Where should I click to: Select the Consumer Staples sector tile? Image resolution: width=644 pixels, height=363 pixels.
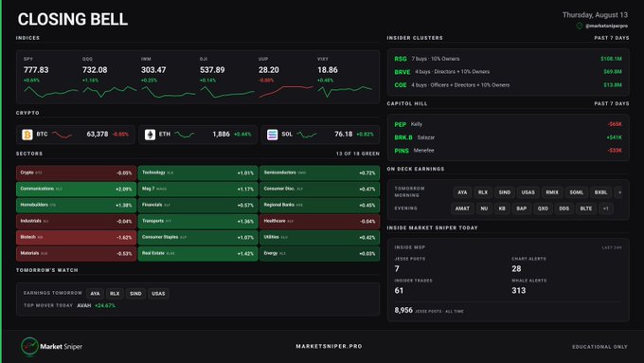point(198,238)
